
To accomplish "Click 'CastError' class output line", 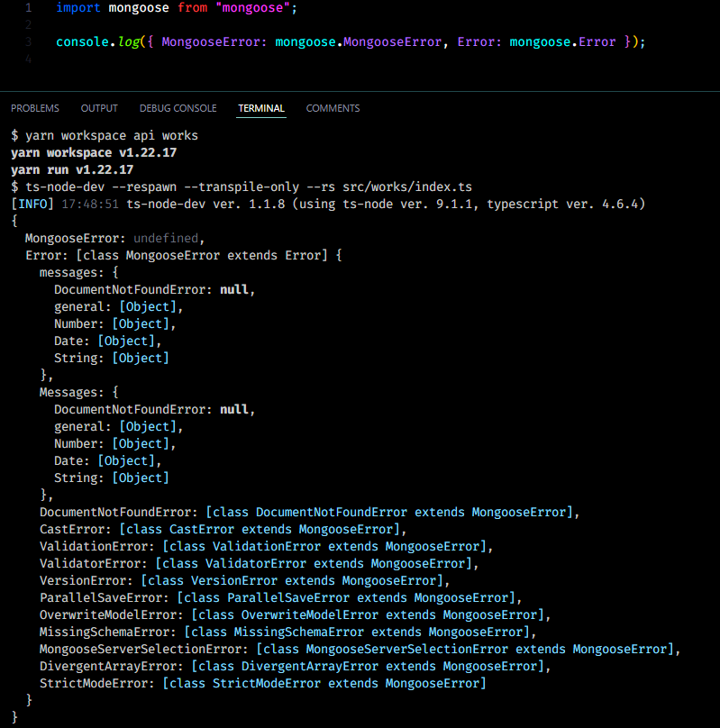I will 223,529.
